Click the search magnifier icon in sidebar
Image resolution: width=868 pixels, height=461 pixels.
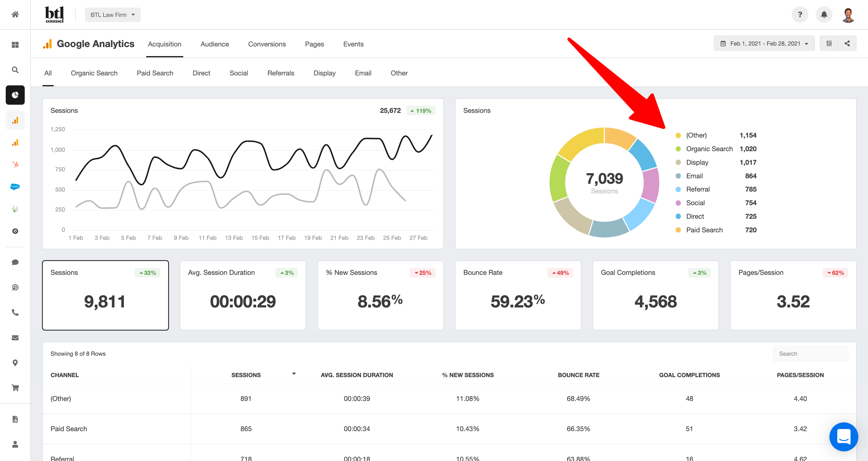tap(15, 70)
